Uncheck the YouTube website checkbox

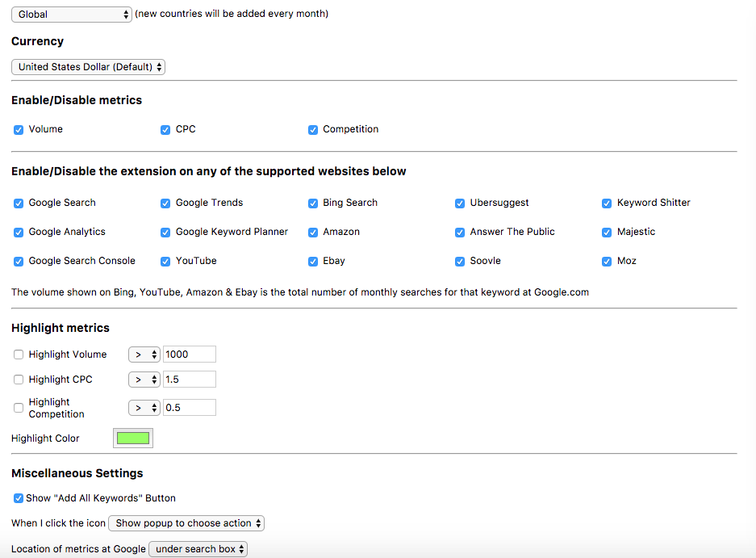[x=165, y=262]
